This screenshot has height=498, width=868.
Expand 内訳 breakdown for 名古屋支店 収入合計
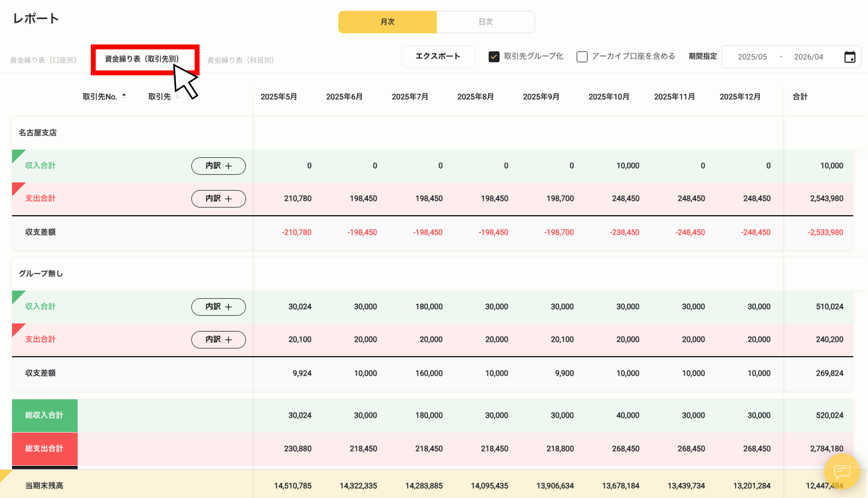coord(218,166)
